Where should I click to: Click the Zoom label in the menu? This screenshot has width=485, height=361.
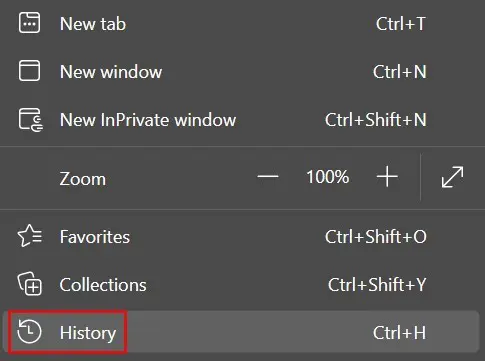(83, 179)
